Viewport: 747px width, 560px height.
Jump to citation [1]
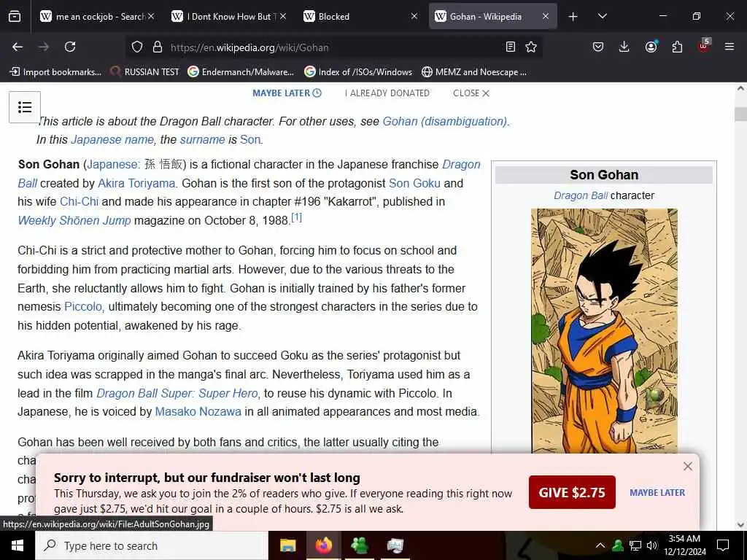coord(296,217)
